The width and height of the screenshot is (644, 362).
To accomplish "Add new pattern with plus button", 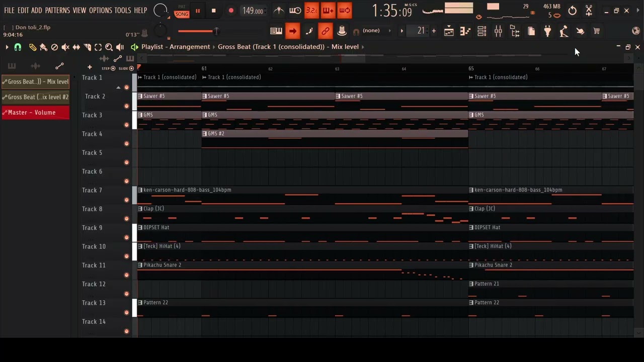I will click(434, 31).
